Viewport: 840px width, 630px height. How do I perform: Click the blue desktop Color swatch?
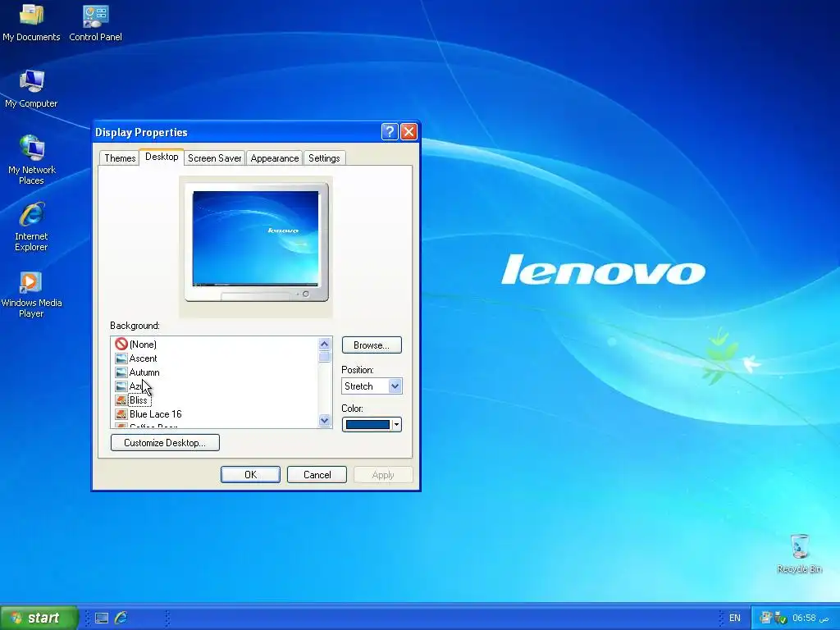click(367, 424)
